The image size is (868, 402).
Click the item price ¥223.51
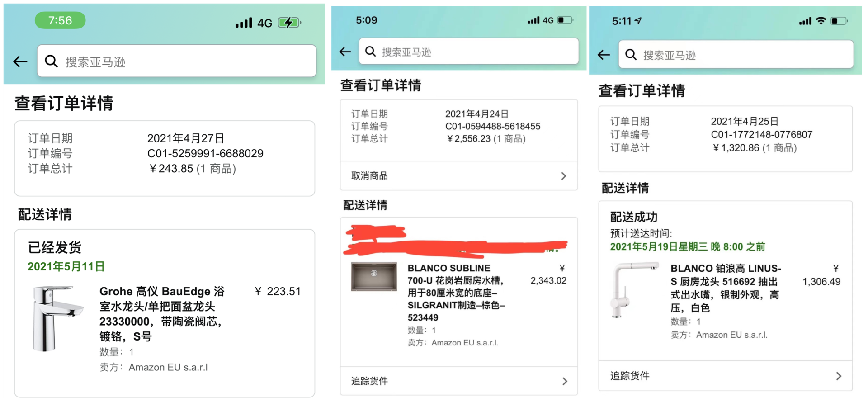point(278,291)
